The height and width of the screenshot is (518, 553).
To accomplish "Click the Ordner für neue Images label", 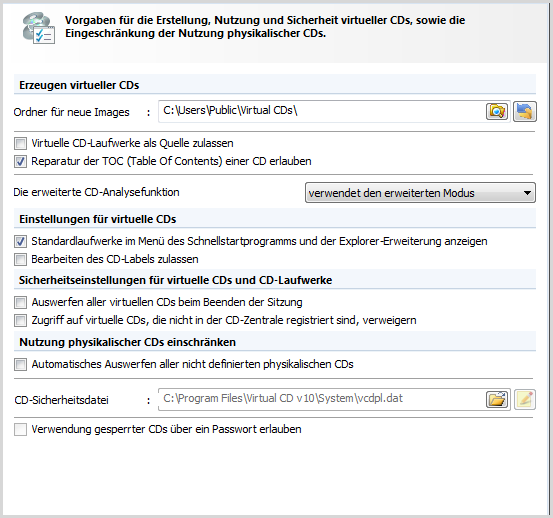I will [72, 112].
